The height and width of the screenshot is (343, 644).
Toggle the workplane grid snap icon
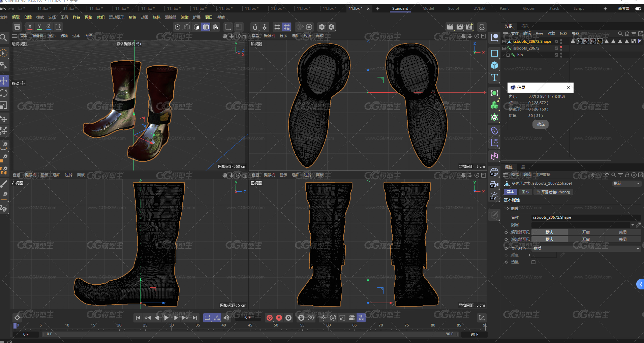point(286,27)
